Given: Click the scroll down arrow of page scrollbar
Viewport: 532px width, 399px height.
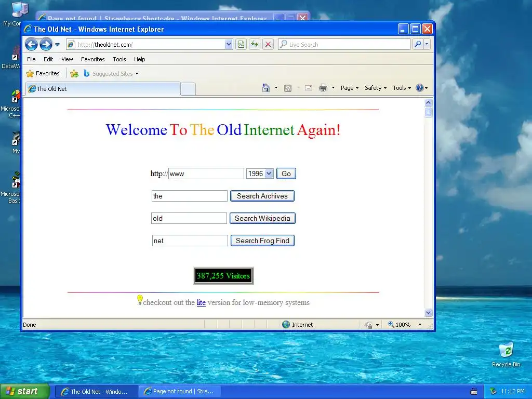Looking at the screenshot, I should (x=428, y=312).
